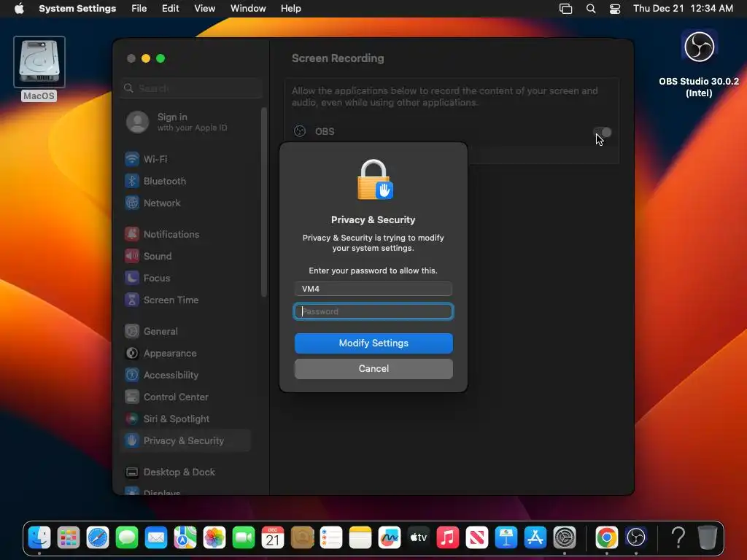Toggle OBS screen recording switch

coord(602,132)
